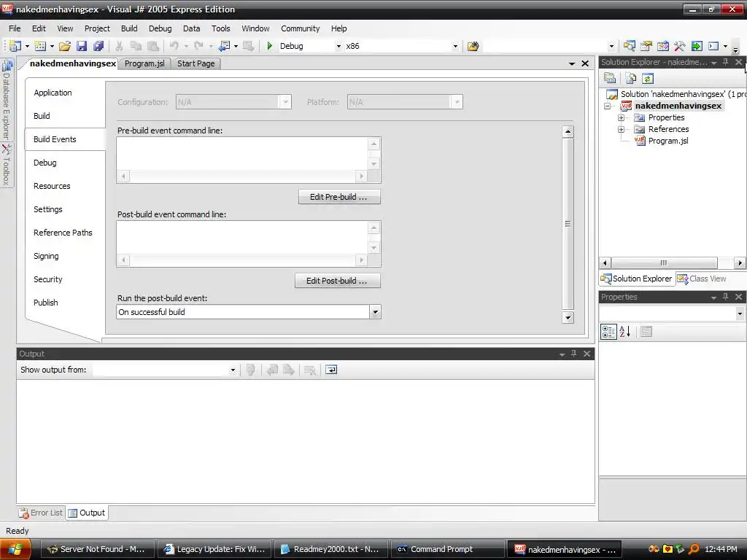Open the Properties panel object dropdown
The image size is (747, 560).
(740, 314)
